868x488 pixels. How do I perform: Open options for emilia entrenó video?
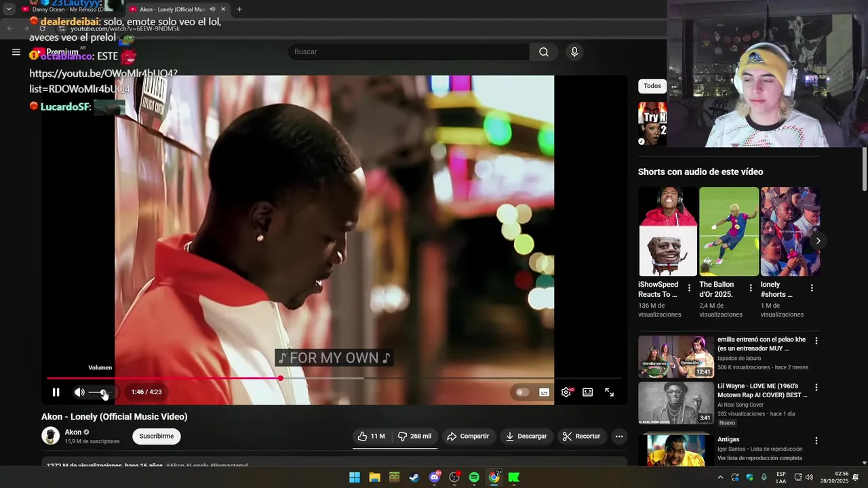pos(816,341)
